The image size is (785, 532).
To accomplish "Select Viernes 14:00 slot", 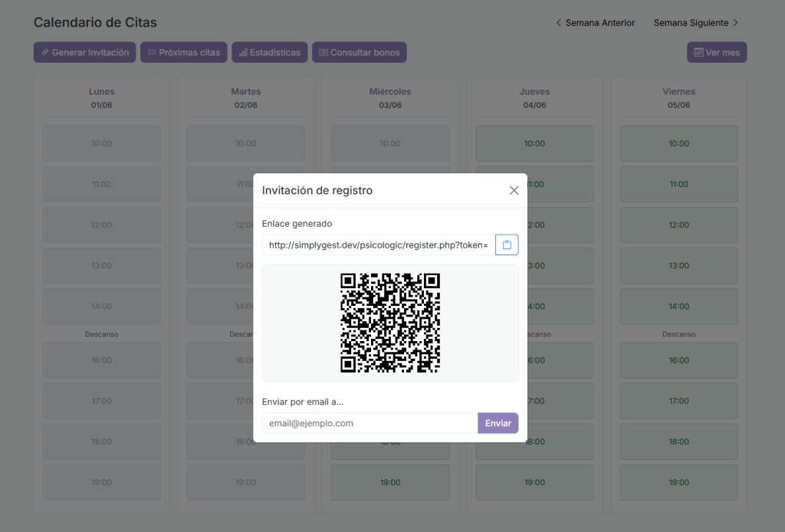I will point(679,307).
